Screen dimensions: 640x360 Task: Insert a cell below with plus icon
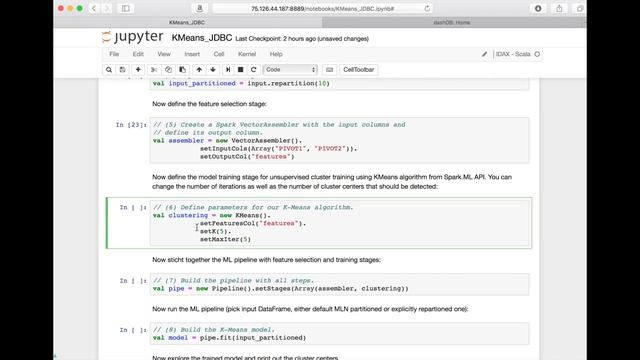coord(138,70)
